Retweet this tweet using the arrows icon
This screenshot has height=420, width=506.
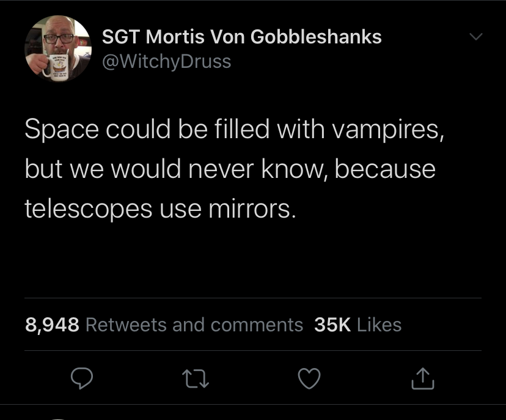coord(196,380)
